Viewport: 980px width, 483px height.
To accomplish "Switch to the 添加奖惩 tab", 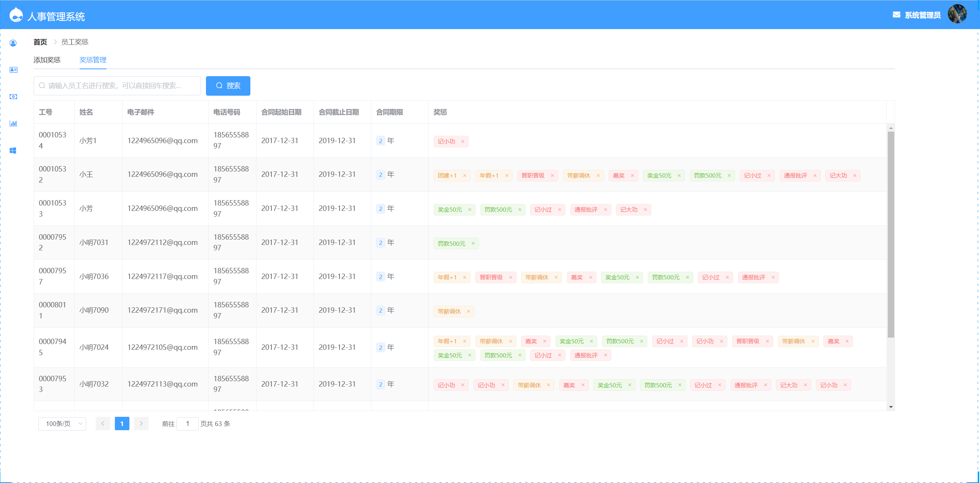I will tap(47, 60).
